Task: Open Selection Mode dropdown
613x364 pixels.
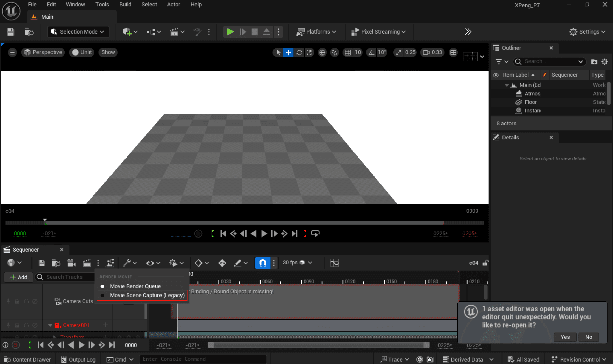Action: (x=78, y=32)
